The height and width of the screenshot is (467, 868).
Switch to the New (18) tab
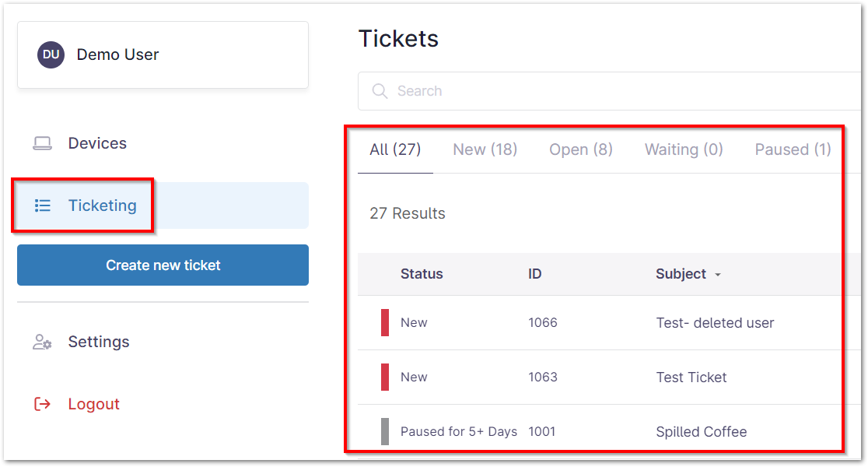point(485,149)
